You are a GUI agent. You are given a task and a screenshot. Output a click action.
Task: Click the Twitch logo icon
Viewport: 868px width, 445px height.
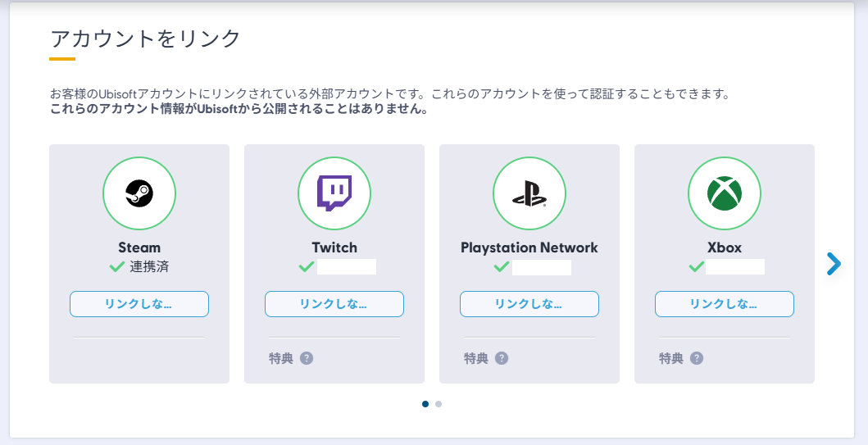(334, 193)
